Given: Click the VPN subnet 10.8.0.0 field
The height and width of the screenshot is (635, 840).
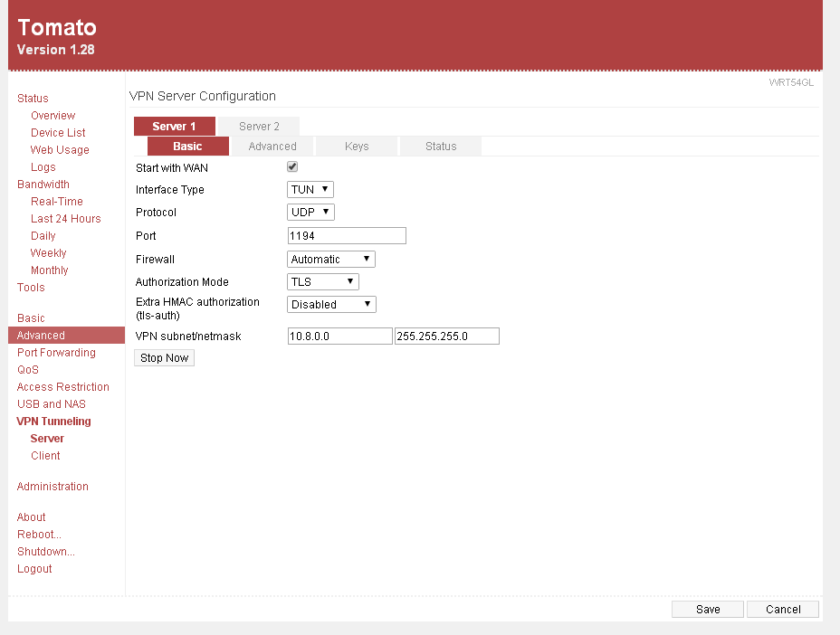Looking at the screenshot, I should point(339,336).
